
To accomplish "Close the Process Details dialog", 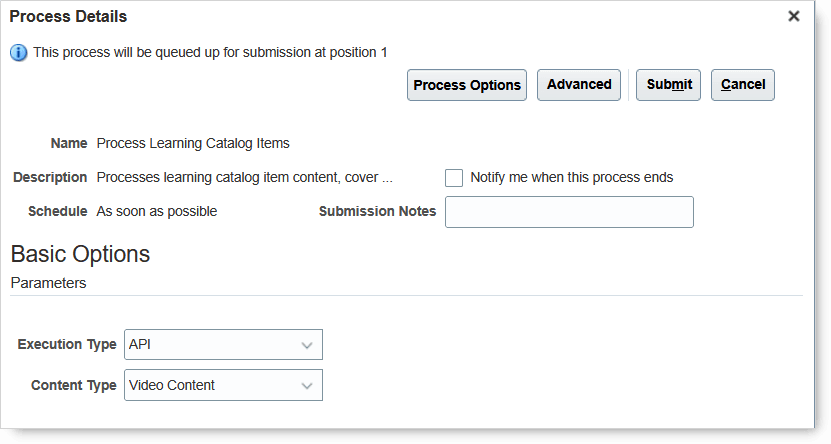I will coord(794,16).
